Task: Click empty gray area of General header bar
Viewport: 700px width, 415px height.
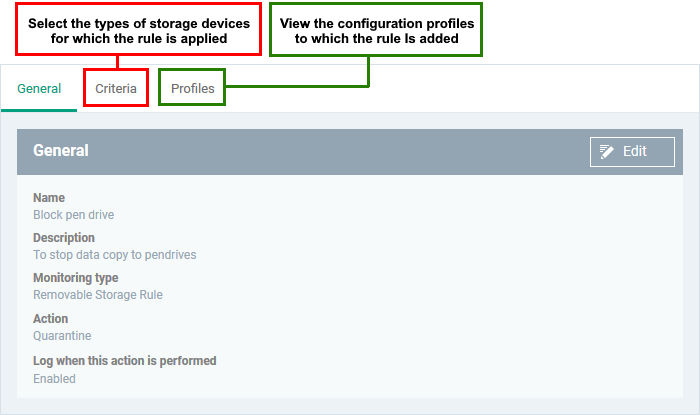Action: click(339, 152)
